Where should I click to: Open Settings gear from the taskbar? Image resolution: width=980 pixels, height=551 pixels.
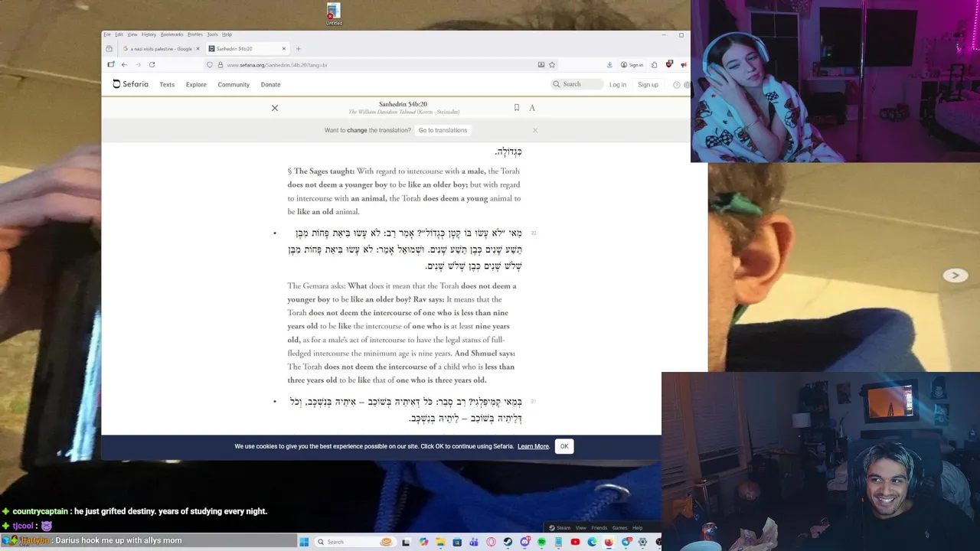(642, 542)
